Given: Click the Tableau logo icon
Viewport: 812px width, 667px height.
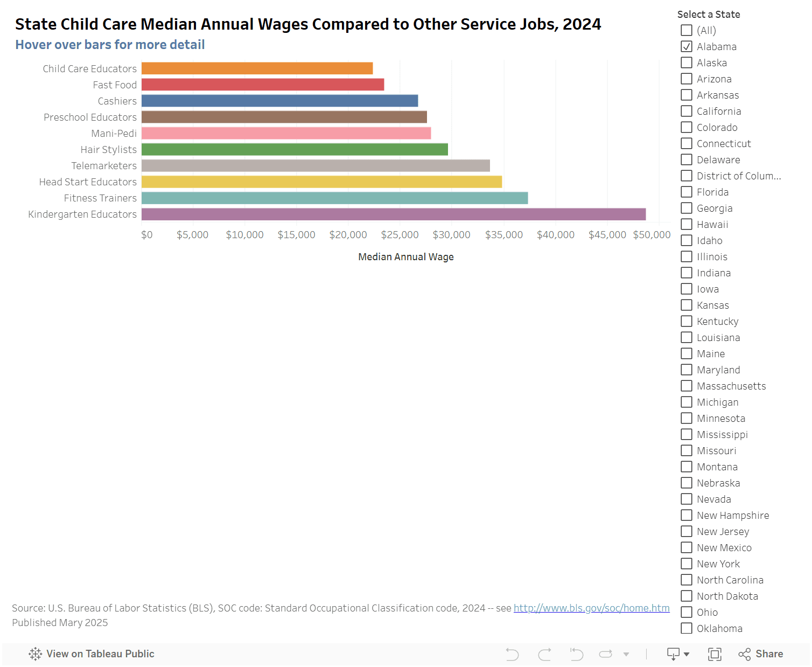Looking at the screenshot, I should [36, 654].
